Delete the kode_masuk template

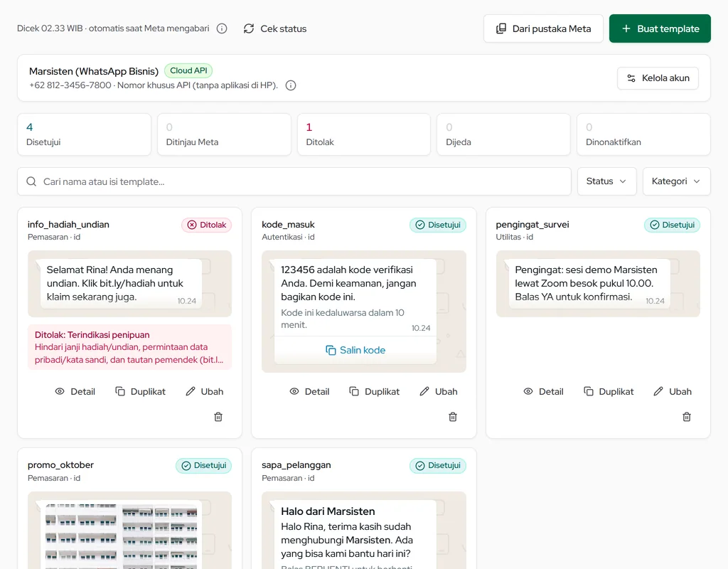(x=453, y=417)
